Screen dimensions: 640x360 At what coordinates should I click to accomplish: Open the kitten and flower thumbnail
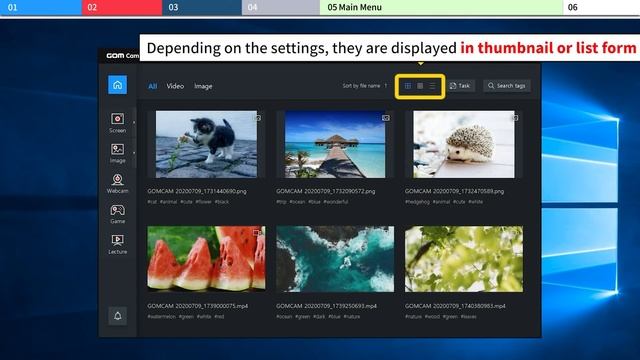coord(207,144)
